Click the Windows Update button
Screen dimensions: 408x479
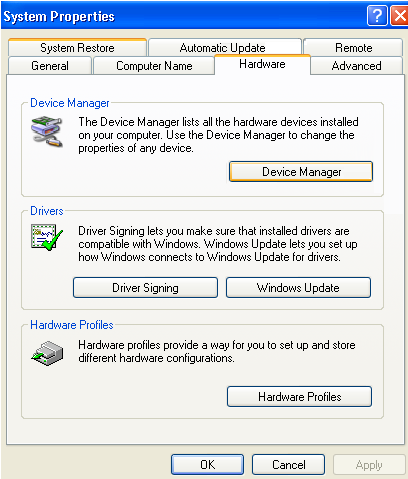pyautogui.click(x=298, y=287)
